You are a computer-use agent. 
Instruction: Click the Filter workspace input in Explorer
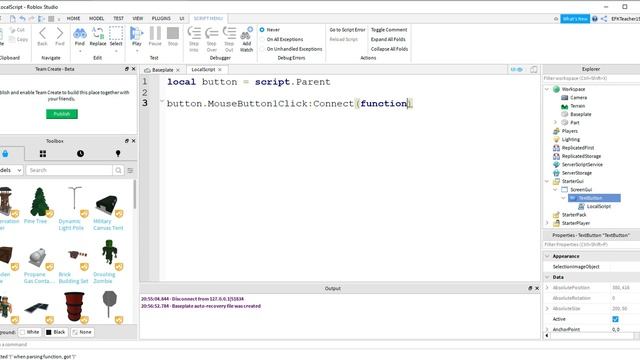pos(591,78)
